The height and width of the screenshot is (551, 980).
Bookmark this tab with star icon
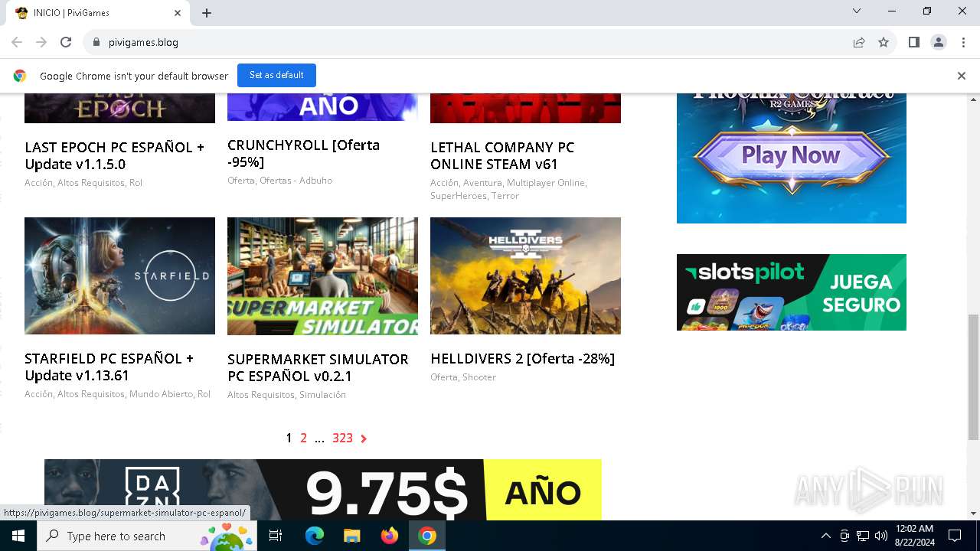884,42
